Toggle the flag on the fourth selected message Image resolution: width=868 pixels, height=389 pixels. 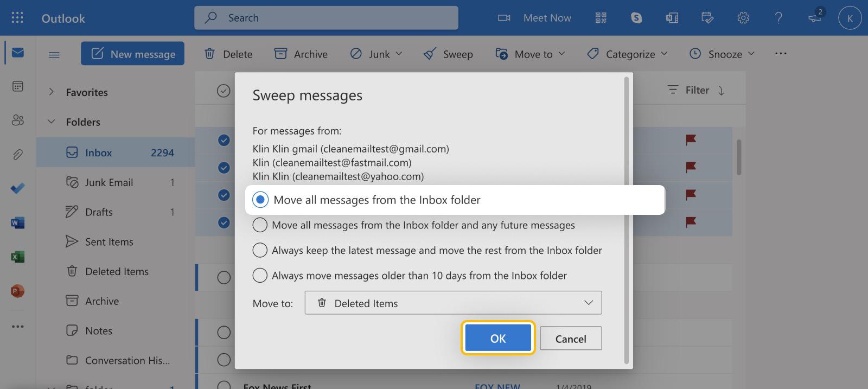pos(691,222)
